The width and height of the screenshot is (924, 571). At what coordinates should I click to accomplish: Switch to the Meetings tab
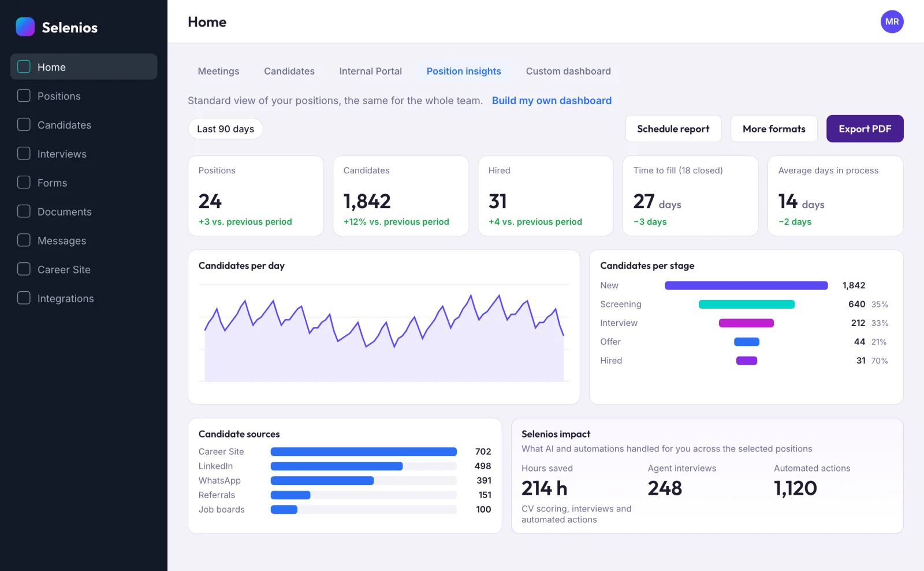click(218, 71)
